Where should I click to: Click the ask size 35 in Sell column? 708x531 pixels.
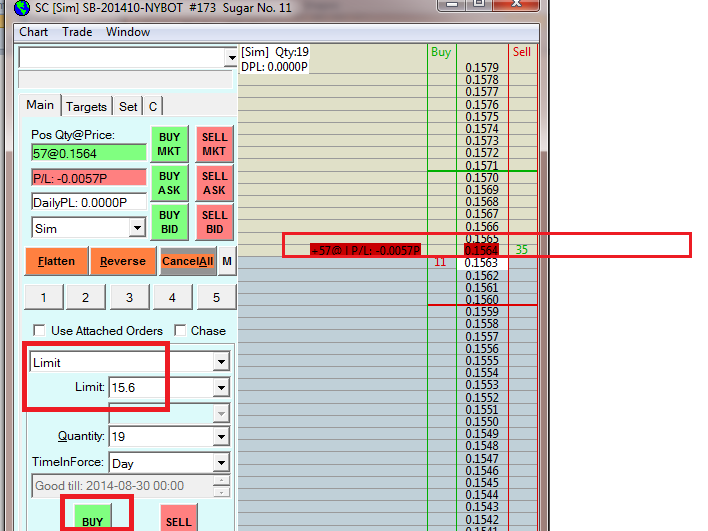click(522, 250)
